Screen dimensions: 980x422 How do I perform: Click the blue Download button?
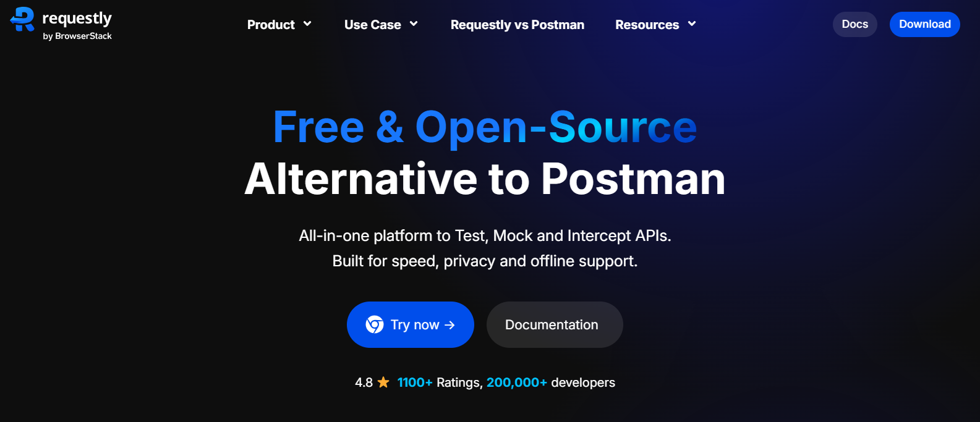click(925, 24)
